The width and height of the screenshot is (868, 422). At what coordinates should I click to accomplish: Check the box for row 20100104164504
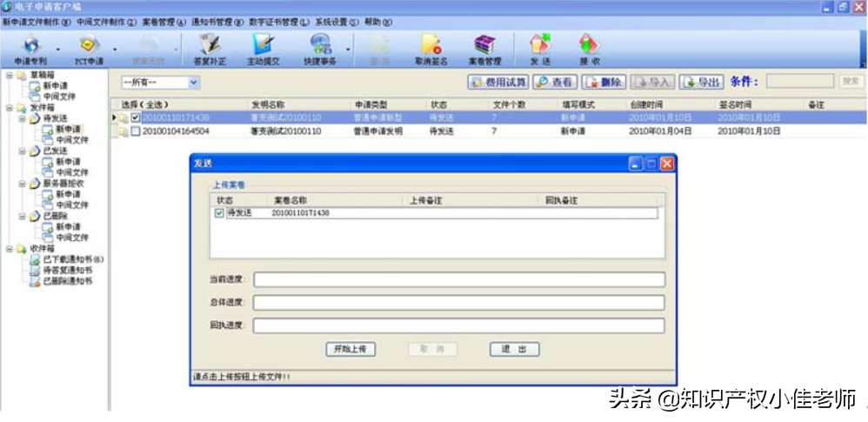pyautogui.click(x=136, y=131)
